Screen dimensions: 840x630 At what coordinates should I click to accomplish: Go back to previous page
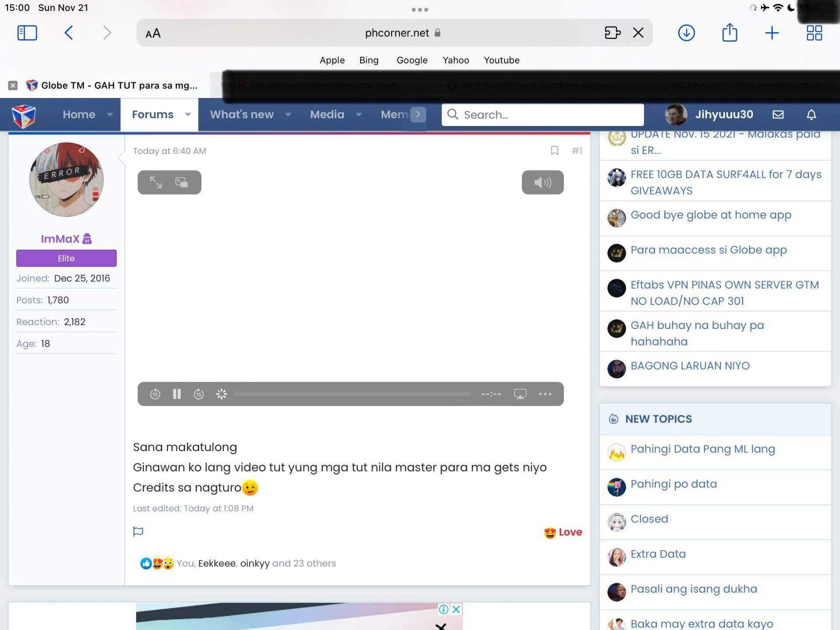tap(69, 33)
